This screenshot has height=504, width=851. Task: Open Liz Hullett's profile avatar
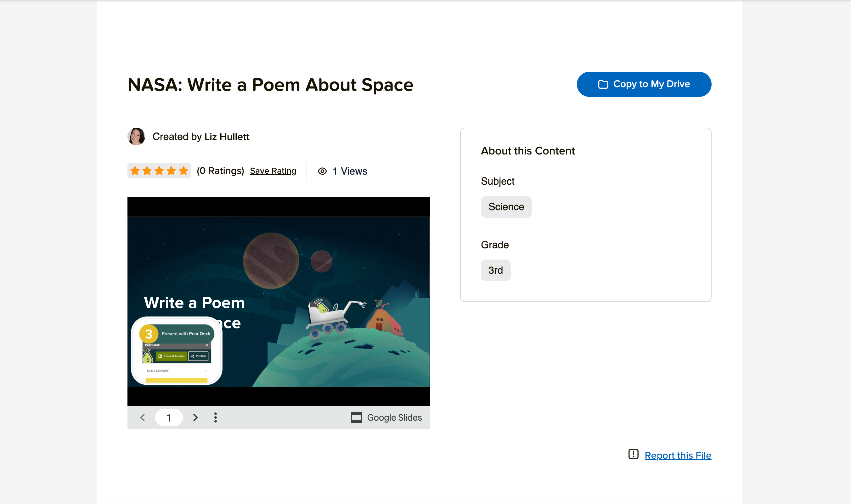[x=136, y=137]
